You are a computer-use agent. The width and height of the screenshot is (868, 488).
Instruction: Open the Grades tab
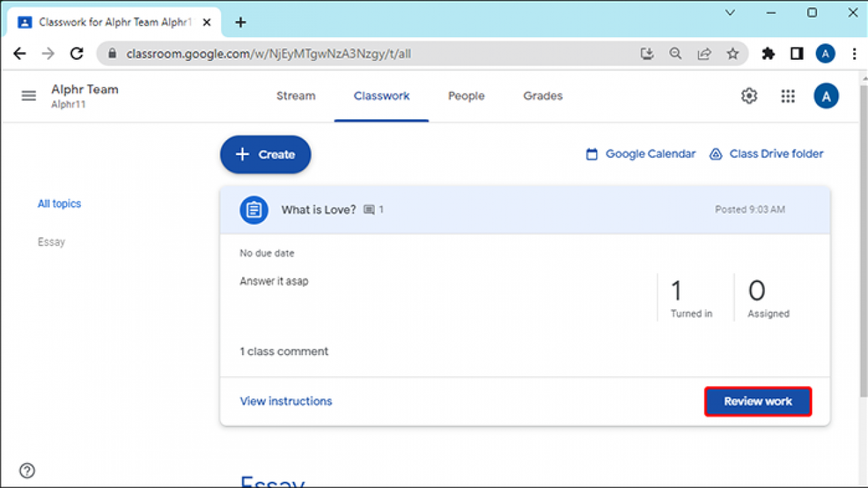542,96
